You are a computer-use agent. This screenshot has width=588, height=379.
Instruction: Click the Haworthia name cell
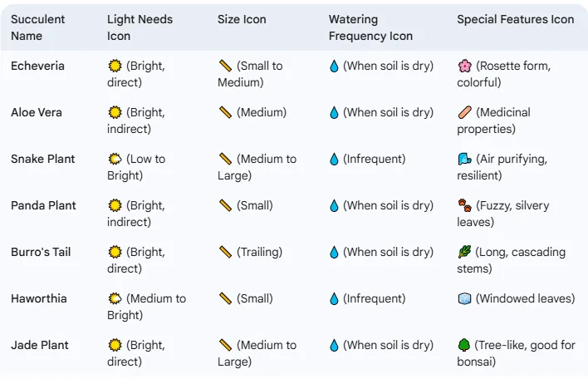coord(39,298)
